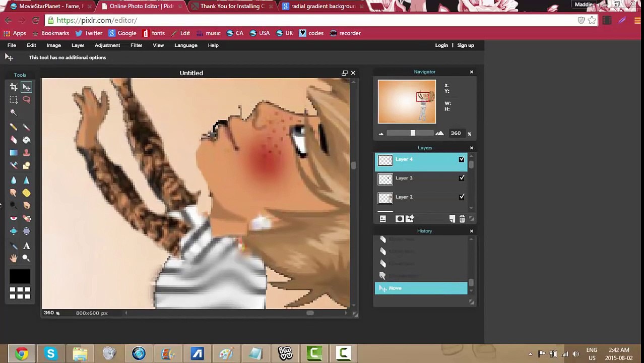Image resolution: width=644 pixels, height=363 pixels.
Task: Select the Sponge tool
Action: [x=26, y=193]
